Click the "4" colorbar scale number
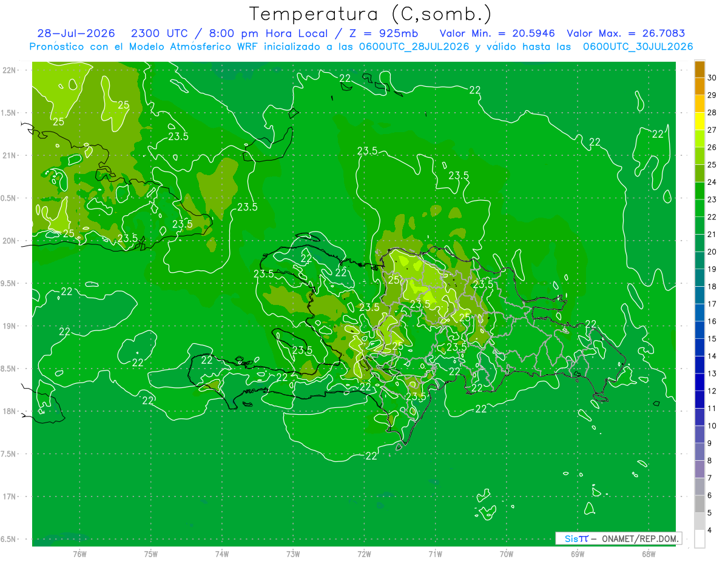Viewport: 728px width, 562px height. pyautogui.click(x=710, y=530)
